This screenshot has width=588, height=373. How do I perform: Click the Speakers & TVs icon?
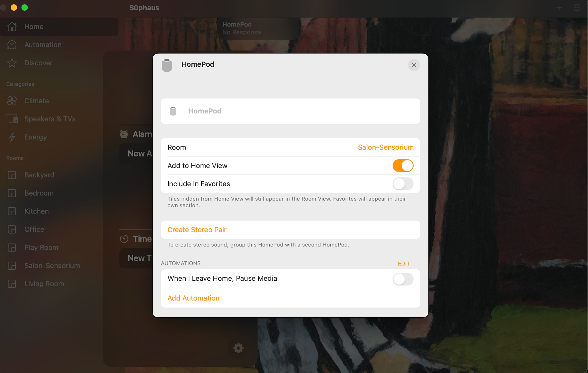(x=12, y=119)
